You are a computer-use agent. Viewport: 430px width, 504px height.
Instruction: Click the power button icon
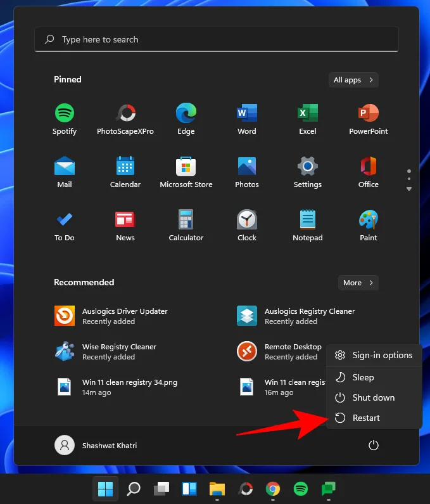(374, 446)
